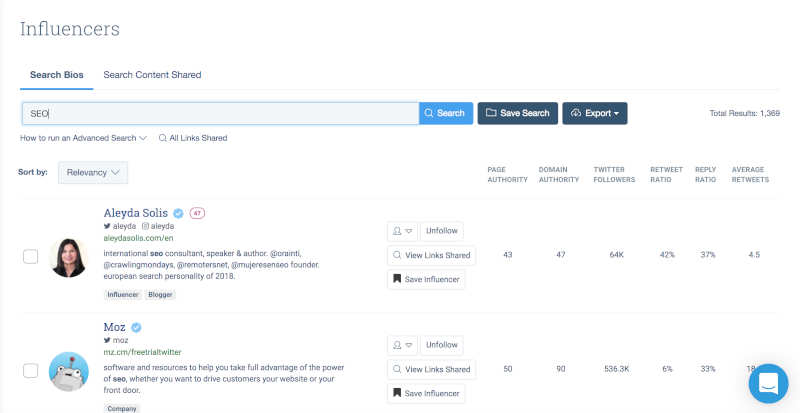Switch to Search Content Shared tab
Screen dimensions: 800x413
tap(152, 75)
